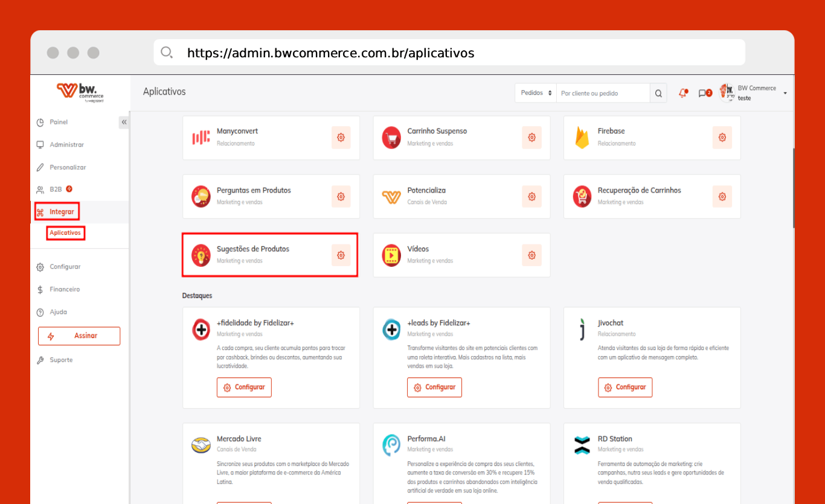The image size is (825, 504).
Task: Click the Carrinho Suspenso cart icon
Action: pyautogui.click(x=392, y=138)
